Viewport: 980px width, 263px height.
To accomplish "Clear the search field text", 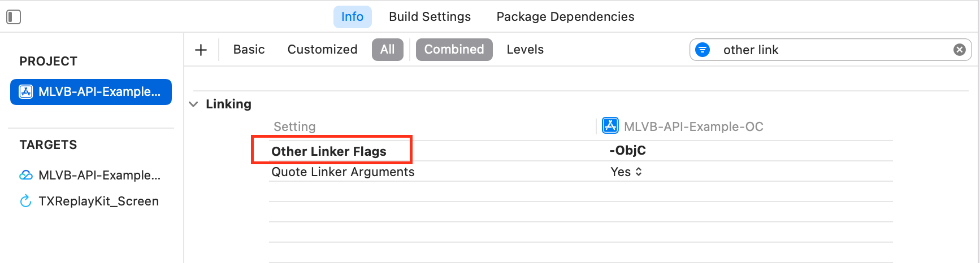I will (x=959, y=50).
